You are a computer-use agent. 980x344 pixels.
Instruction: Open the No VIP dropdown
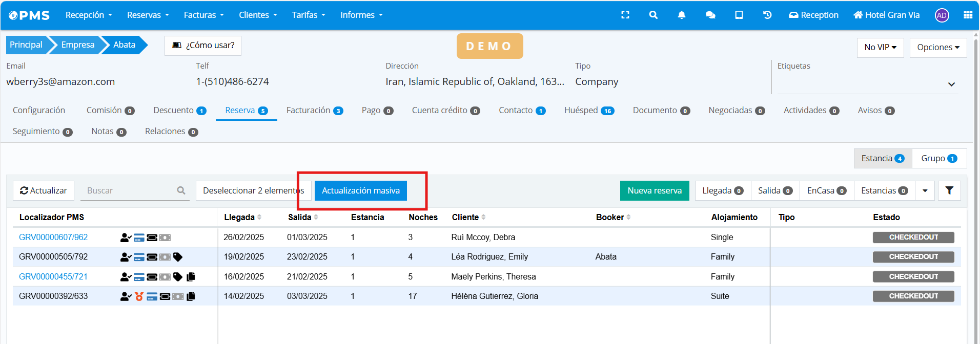coord(880,47)
